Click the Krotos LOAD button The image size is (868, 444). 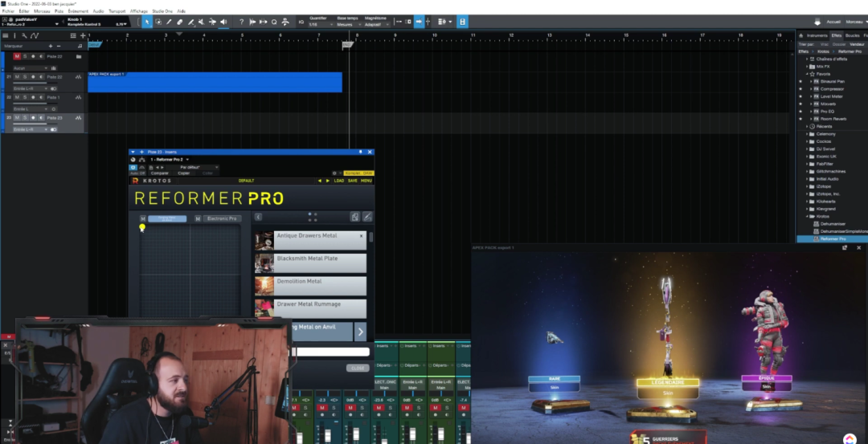[x=339, y=181]
